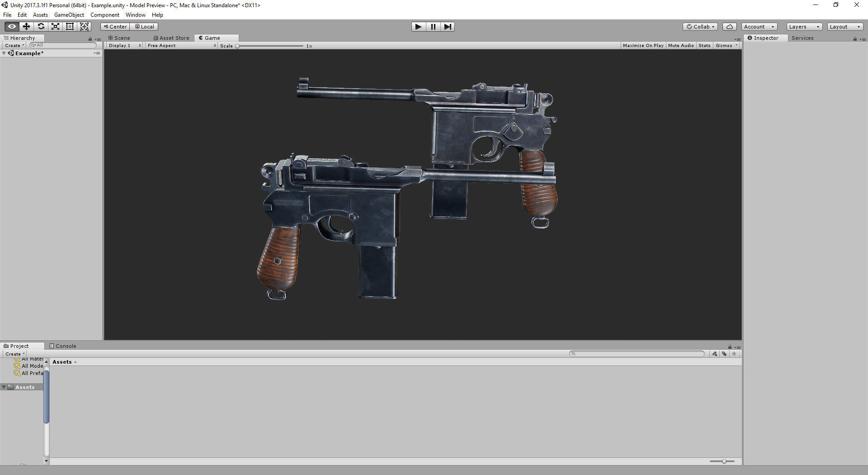Open the Inspector panel options menu

(863, 39)
